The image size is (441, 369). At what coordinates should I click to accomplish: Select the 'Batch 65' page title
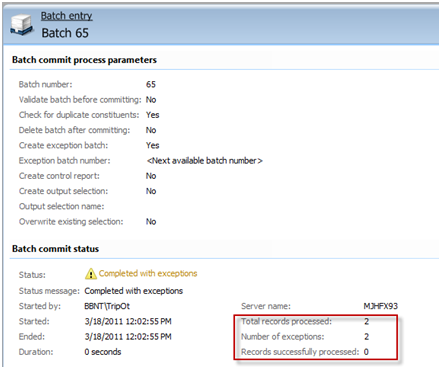(x=65, y=33)
